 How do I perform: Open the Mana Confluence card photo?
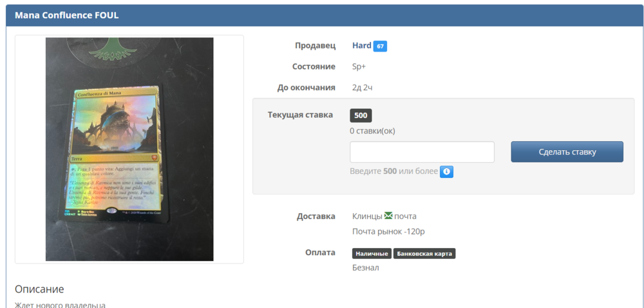coord(129,149)
